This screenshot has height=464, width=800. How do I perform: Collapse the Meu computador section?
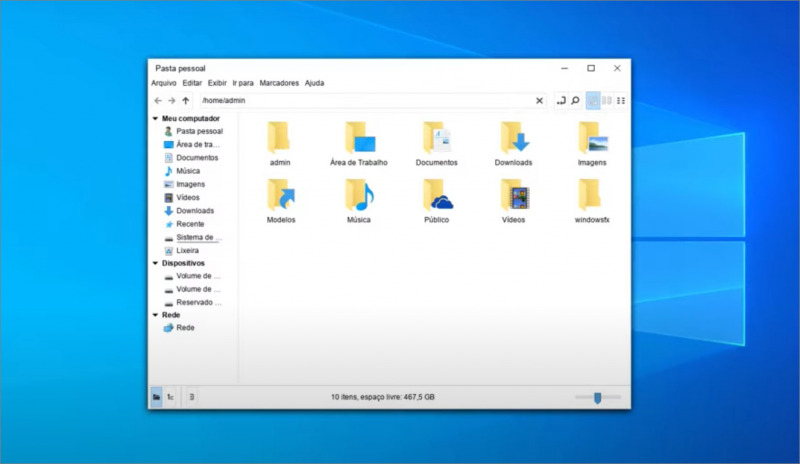coord(155,118)
